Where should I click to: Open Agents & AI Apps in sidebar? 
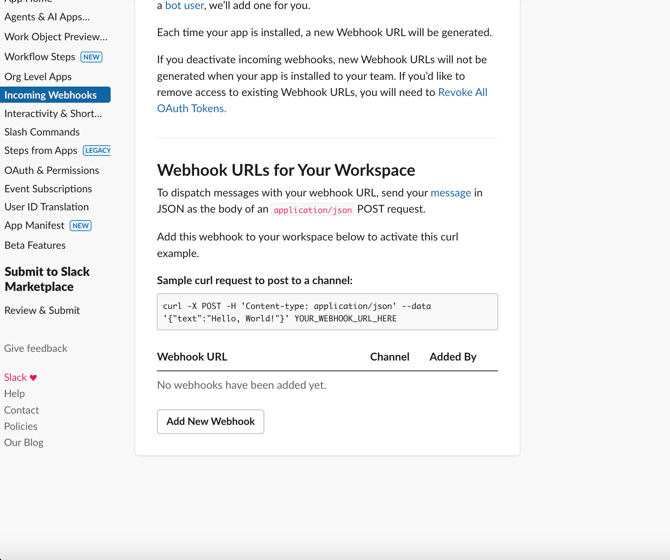pyautogui.click(x=47, y=17)
